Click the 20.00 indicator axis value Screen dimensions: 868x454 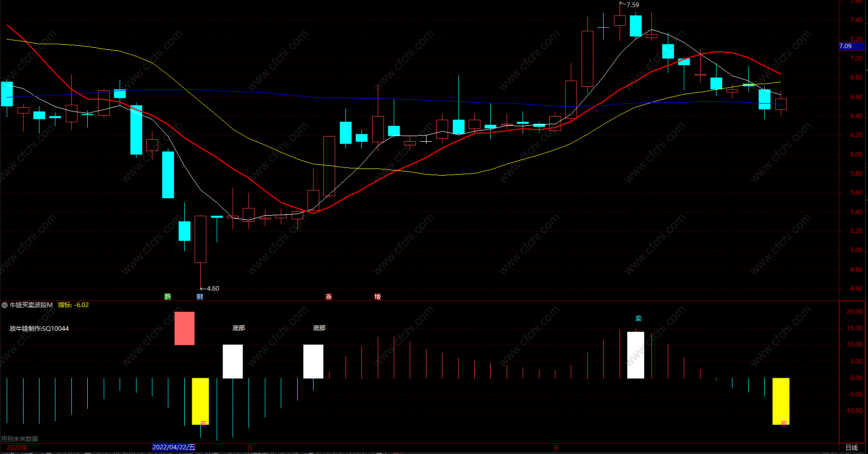[x=855, y=312]
